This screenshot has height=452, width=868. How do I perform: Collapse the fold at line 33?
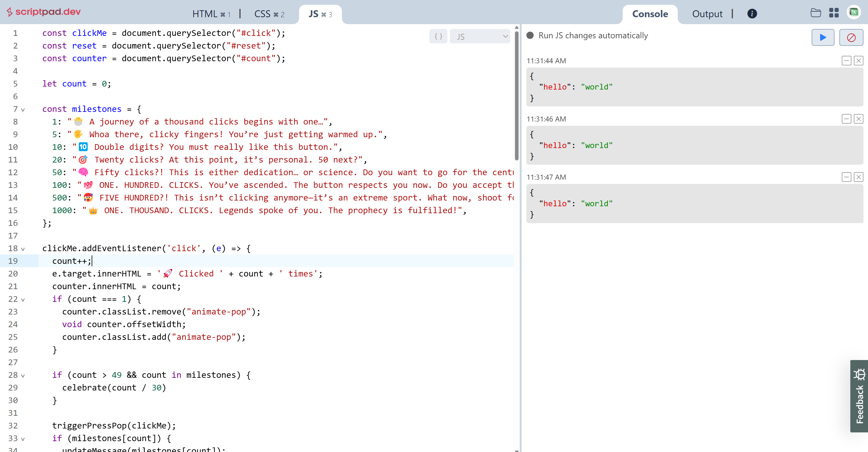23,439
